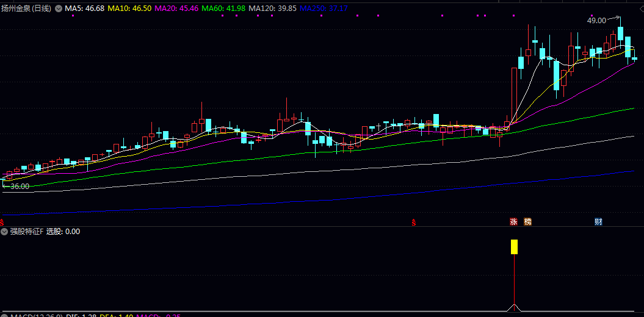The width and height of the screenshot is (644, 317).
Task: Click the yellow signal bar in indicator panel
Action: (x=515, y=246)
